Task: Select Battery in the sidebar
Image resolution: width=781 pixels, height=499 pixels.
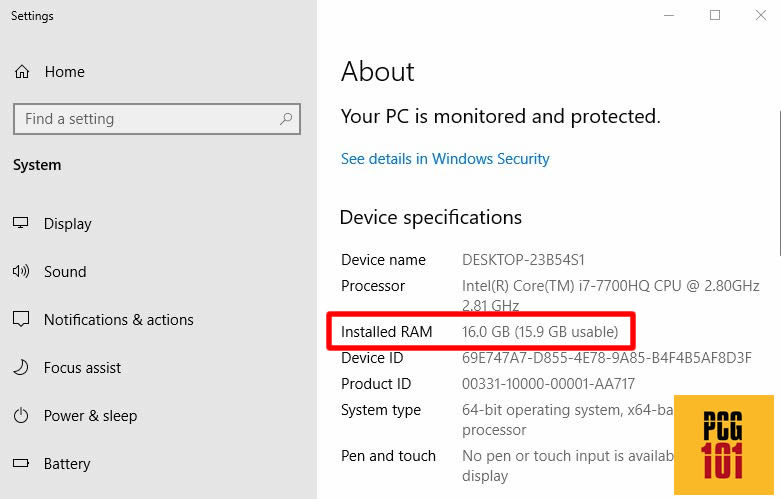Action: [x=67, y=464]
